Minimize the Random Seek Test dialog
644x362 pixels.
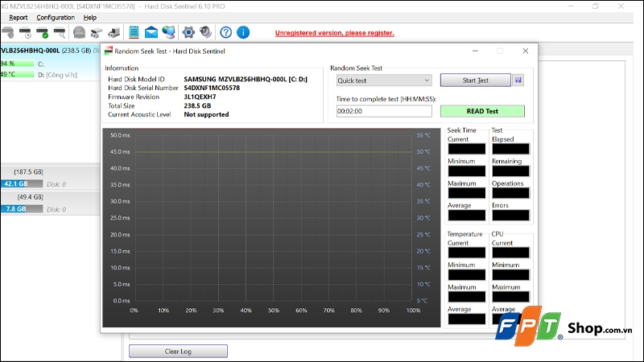point(475,51)
